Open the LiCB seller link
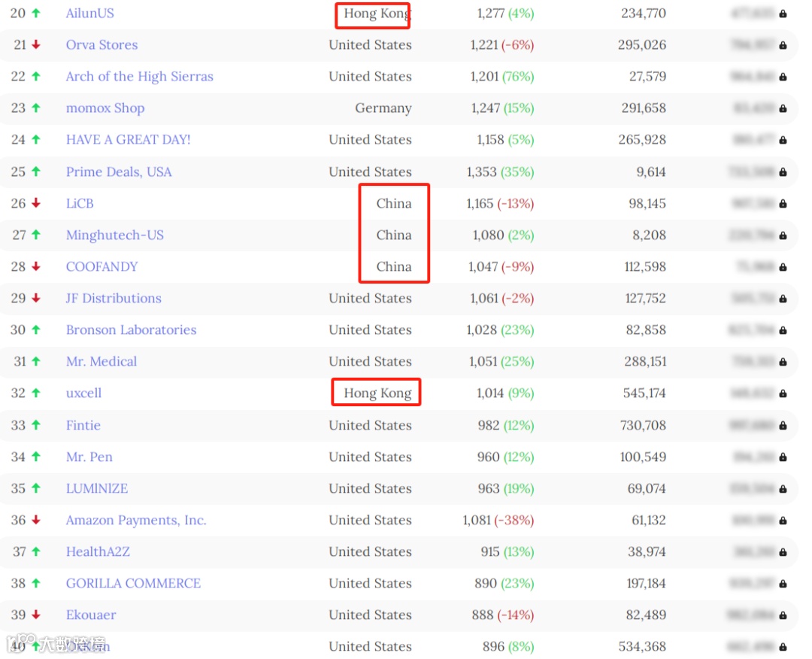Viewport: 812px width, 659px height. [80, 204]
